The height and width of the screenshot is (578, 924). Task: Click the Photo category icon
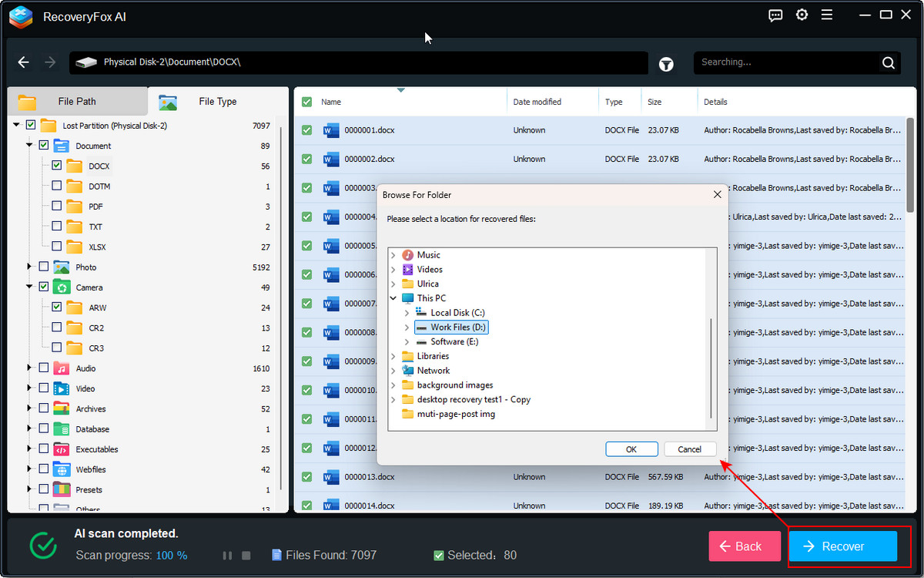click(62, 267)
